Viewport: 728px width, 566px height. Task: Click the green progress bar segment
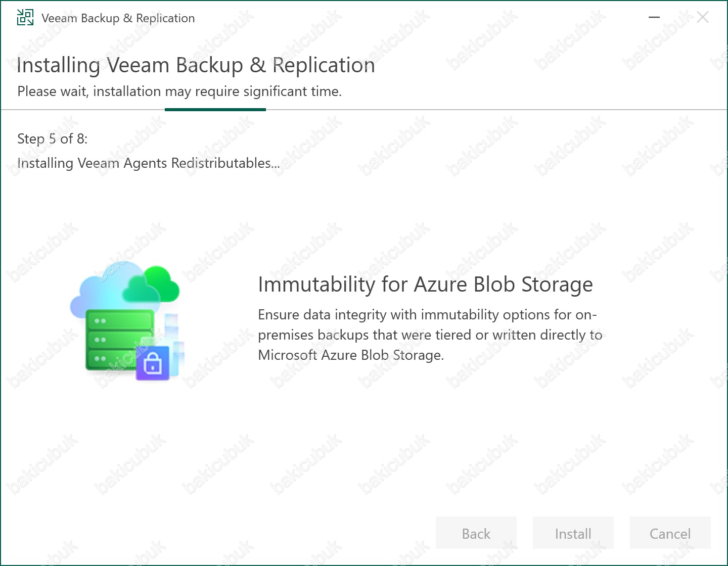point(215,109)
